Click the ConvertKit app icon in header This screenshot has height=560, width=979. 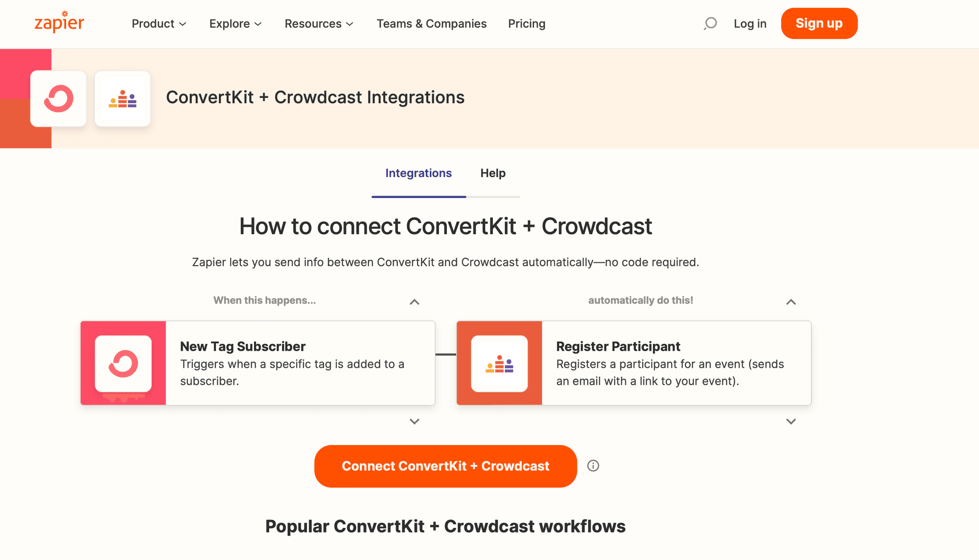58,99
